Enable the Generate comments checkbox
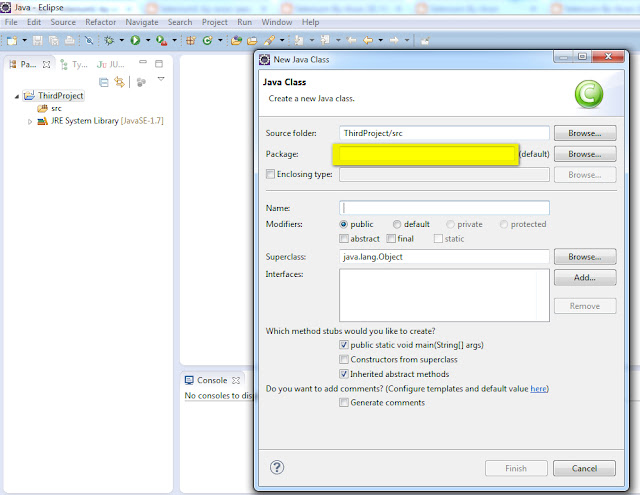 tap(344, 403)
